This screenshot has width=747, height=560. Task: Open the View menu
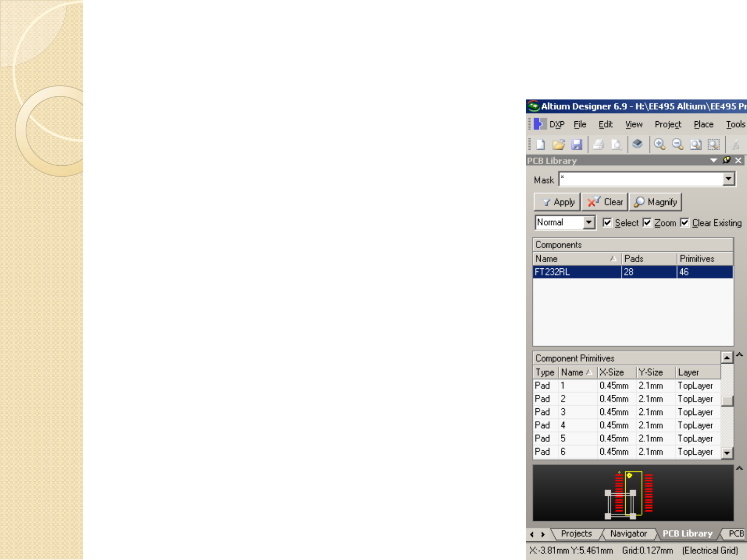633,124
